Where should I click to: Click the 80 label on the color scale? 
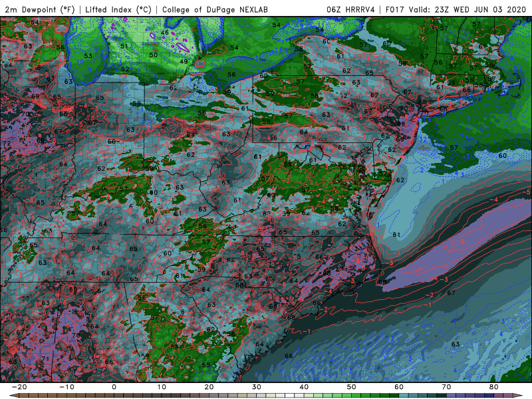click(x=494, y=387)
